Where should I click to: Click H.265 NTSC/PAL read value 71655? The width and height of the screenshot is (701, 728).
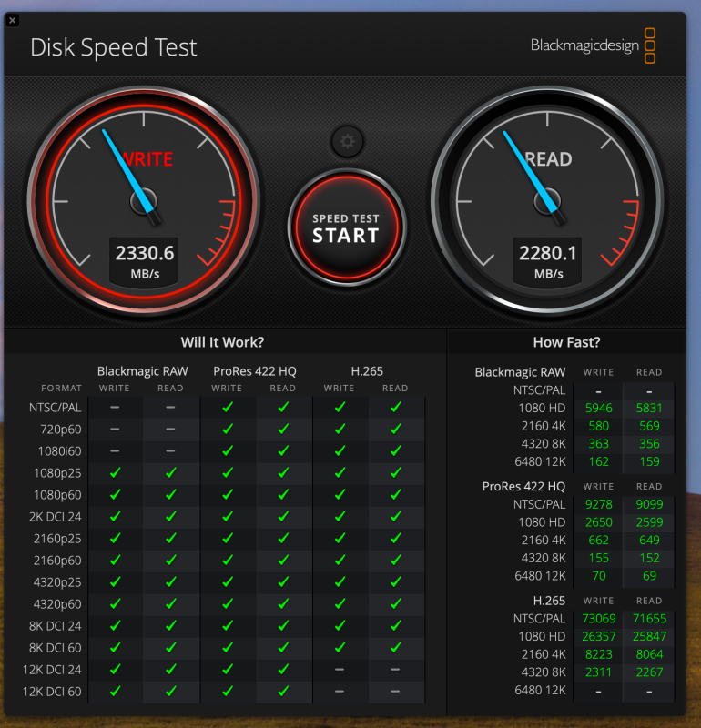649,619
